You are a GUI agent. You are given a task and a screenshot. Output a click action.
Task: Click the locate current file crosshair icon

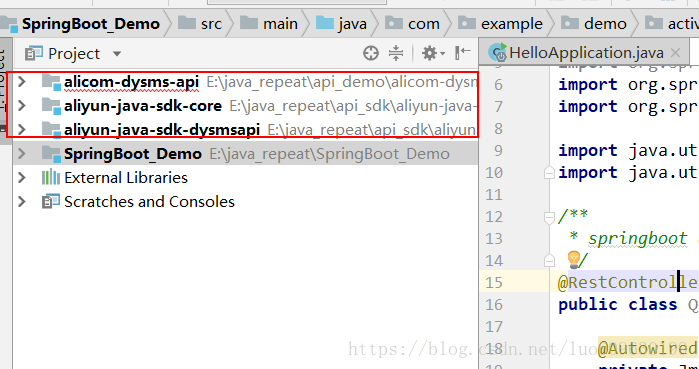pos(370,53)
